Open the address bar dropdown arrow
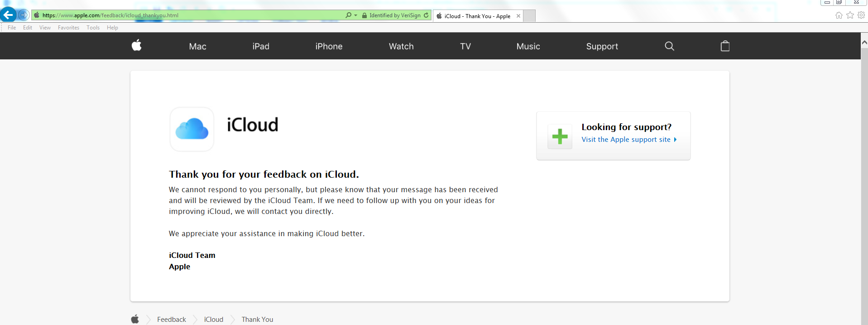 point(355,15)
